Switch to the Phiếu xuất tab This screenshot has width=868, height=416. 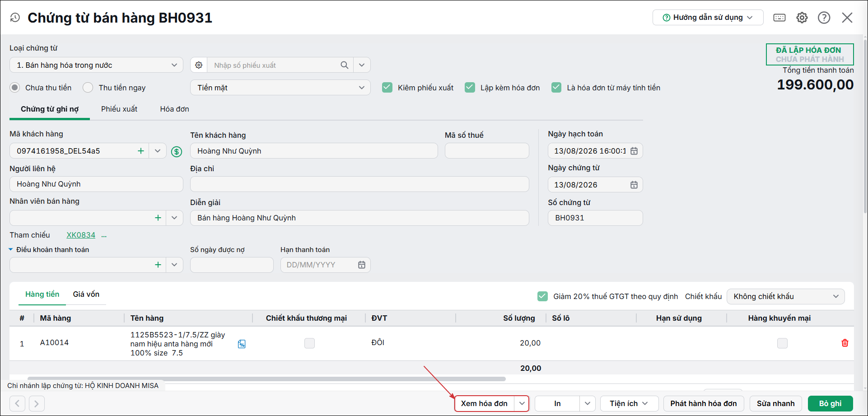coord(119,109)
